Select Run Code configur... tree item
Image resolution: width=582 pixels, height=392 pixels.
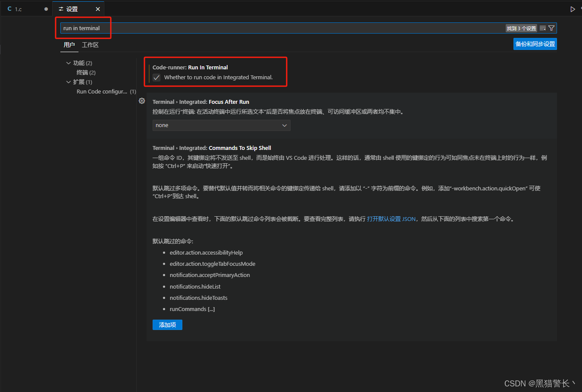pos(106,91)
